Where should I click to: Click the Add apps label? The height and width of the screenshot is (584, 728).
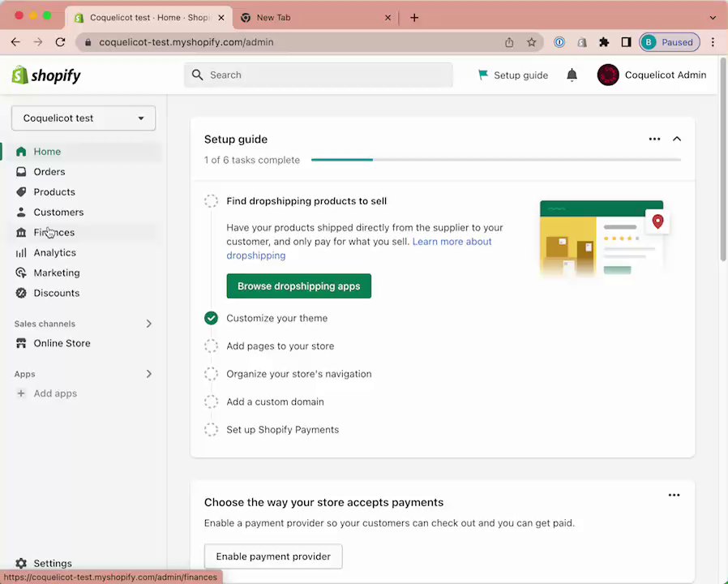pos(55,393)
